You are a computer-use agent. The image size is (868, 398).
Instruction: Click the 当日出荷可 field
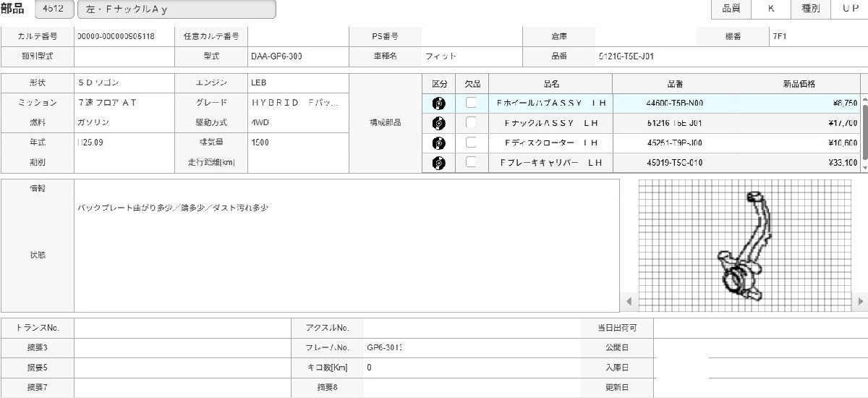coord(760,328)
